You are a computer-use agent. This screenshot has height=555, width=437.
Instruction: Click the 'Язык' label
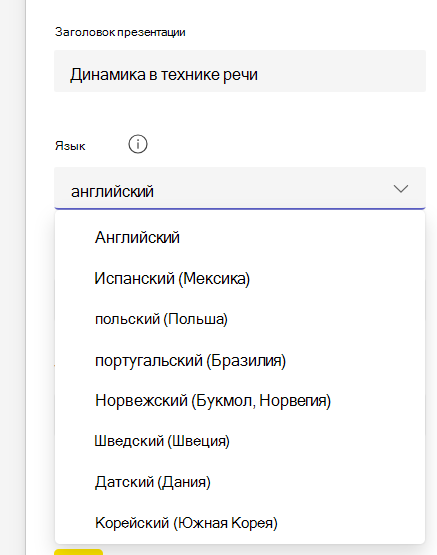(x=70, y=146)
